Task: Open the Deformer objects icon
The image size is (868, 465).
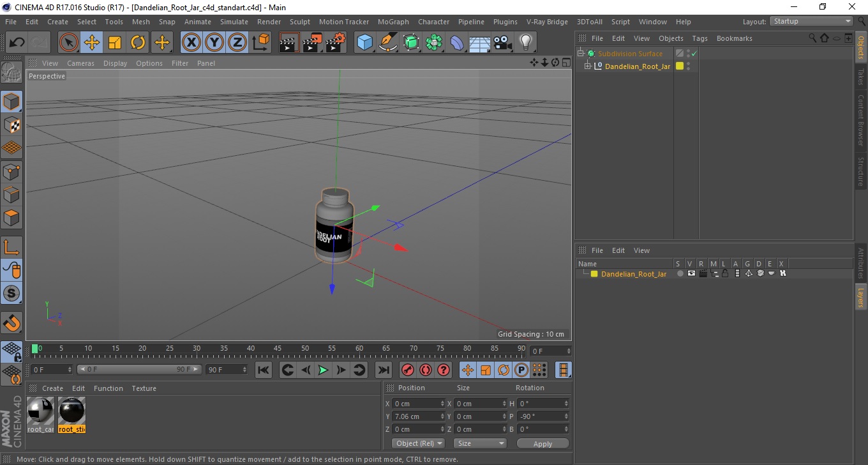Action: click(x=457, y=43)
